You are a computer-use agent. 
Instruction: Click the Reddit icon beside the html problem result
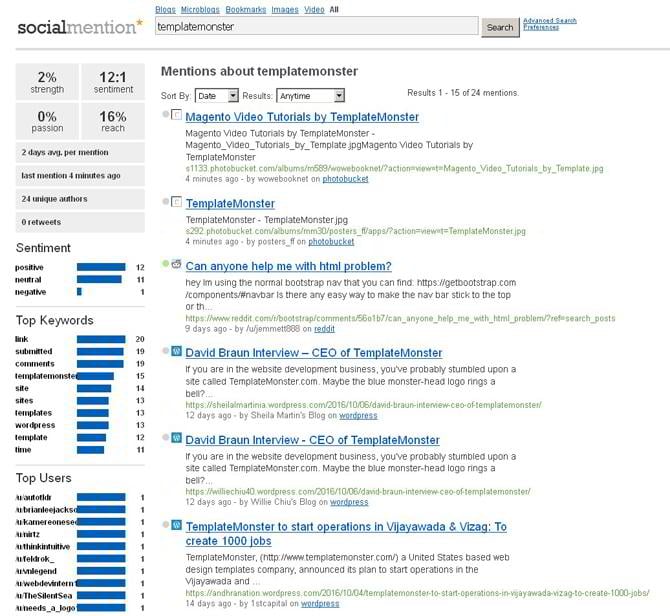(x=177, y=265)
